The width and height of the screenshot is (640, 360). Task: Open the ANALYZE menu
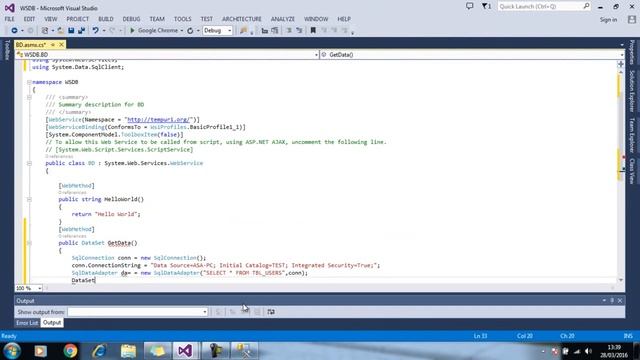282,19
